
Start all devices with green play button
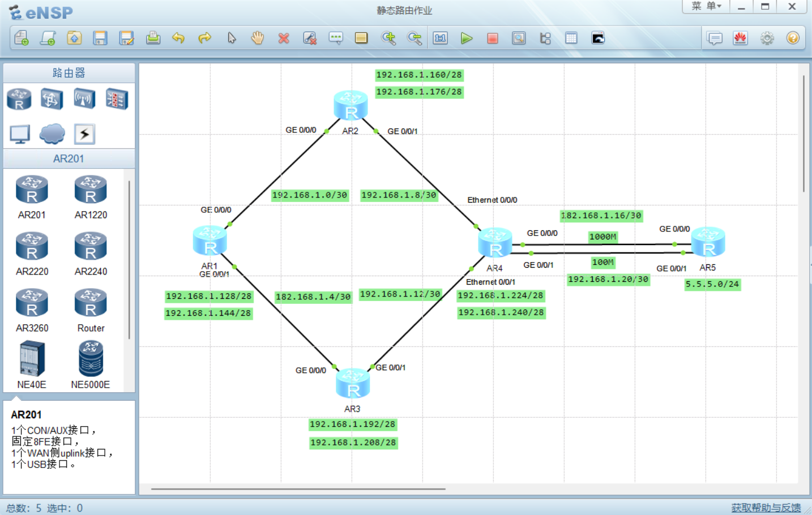(467, 38)
